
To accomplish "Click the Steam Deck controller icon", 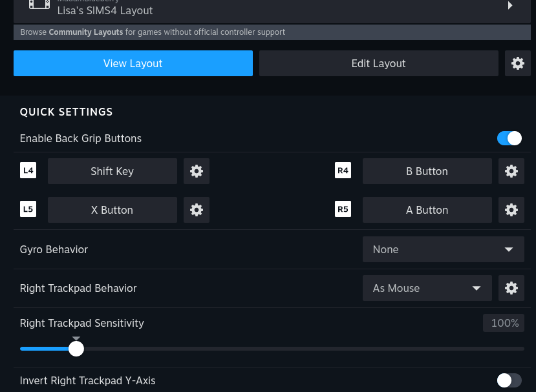I will (x=39, y=5).
